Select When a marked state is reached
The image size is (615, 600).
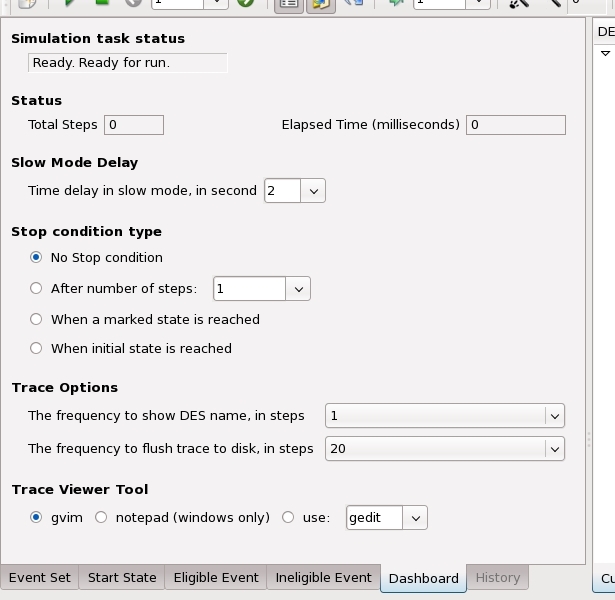[36, 319]
